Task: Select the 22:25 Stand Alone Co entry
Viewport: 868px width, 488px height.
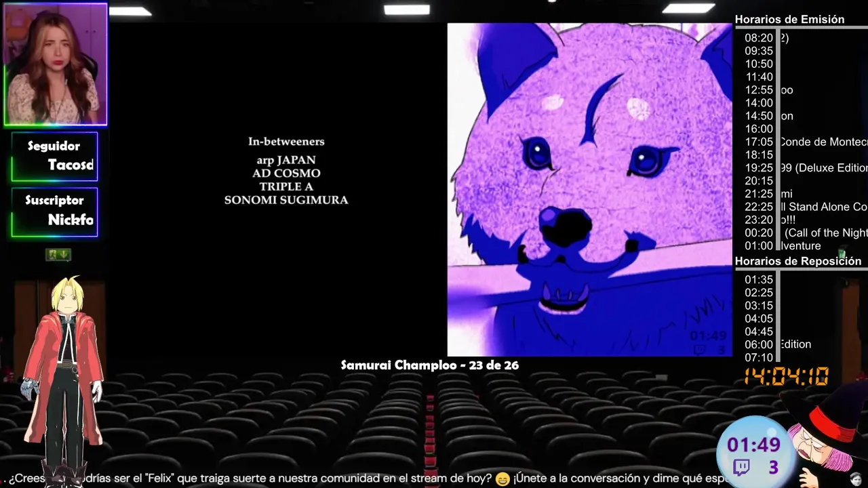Action: pyautogui.click(x=806, y=207)
